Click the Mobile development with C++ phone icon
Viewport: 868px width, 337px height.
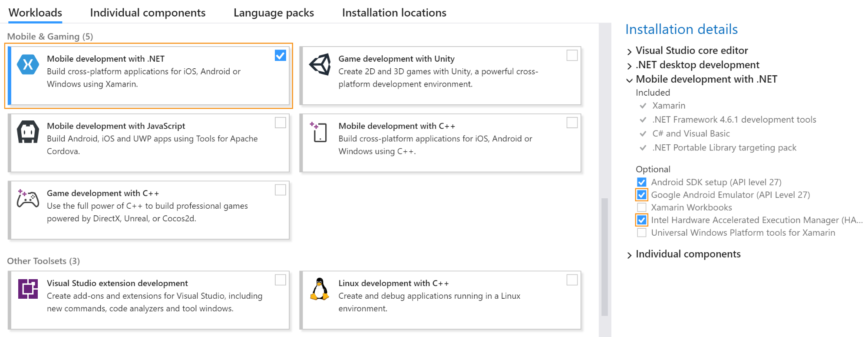tap(320, 132)
